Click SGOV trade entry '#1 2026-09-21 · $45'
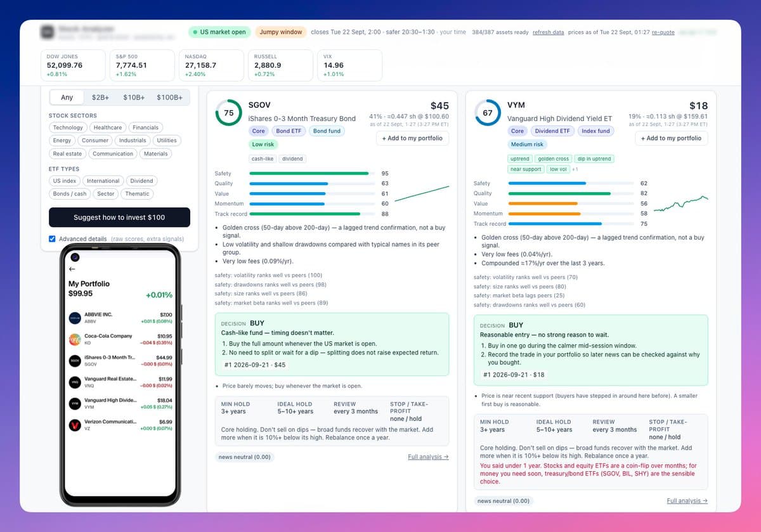 (x=255, y=365)
